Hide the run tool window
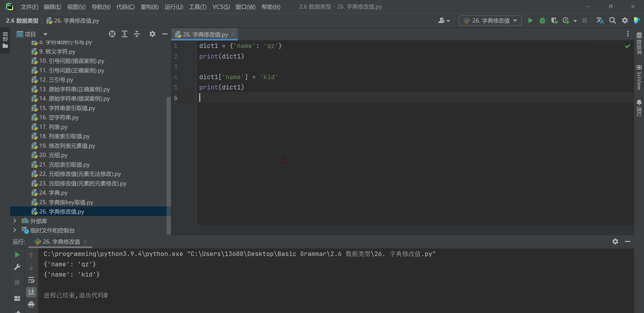 [628, 241]
